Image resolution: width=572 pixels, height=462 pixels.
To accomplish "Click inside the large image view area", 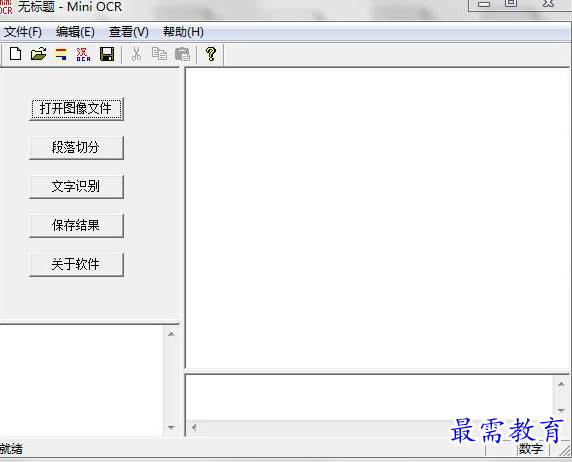I will (377, 218).
